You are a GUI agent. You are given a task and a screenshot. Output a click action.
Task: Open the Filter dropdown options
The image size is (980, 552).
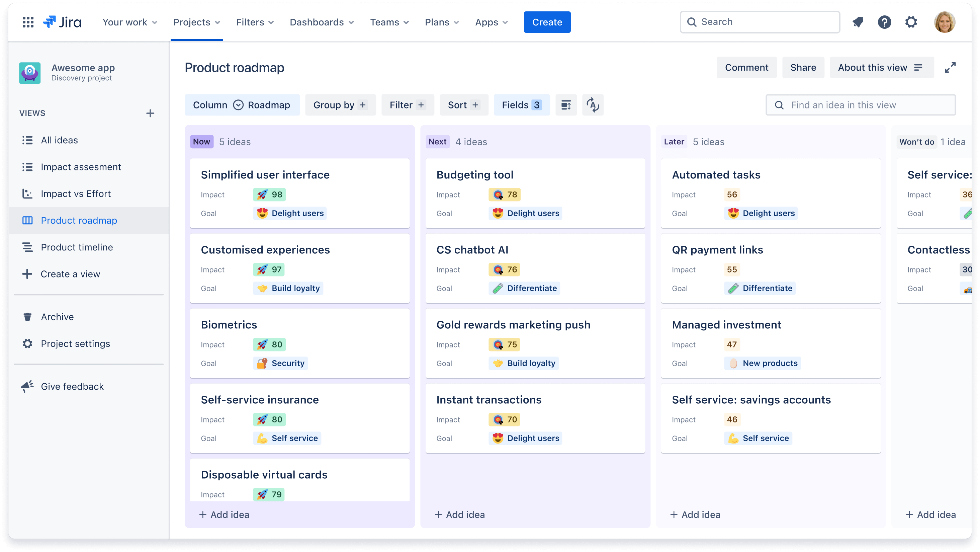(407, 105)
